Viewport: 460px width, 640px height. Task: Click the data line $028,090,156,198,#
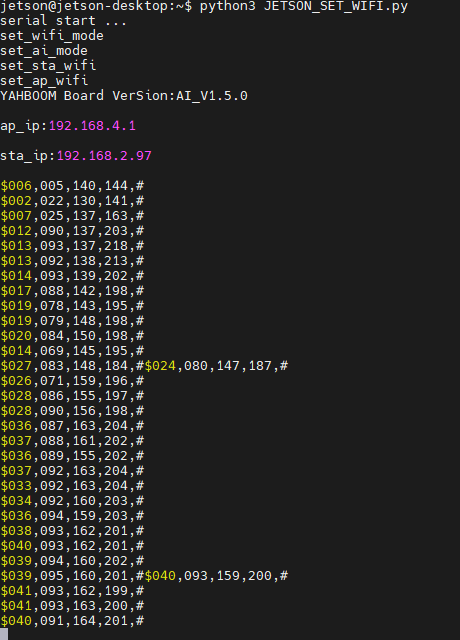(x=72, y=411)
